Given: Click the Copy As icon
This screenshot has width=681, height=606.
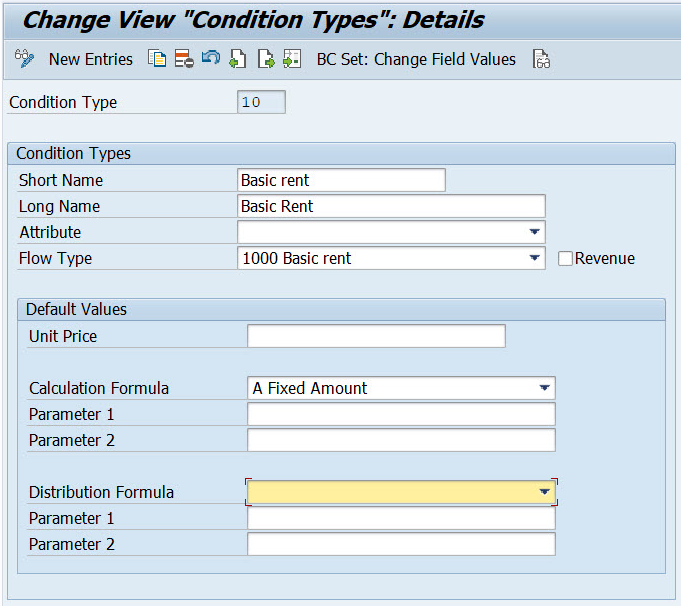Looking at the screenshot, I should tap(157, 59).
